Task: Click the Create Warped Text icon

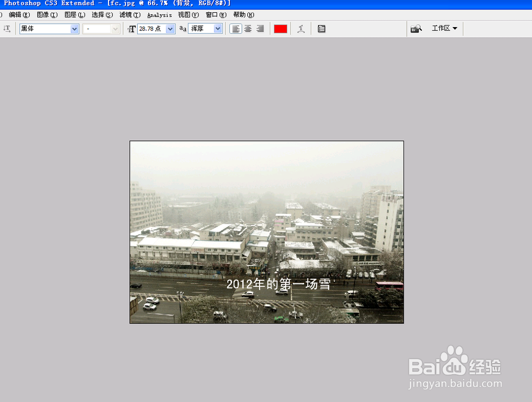Action: [x=301, y=29]
